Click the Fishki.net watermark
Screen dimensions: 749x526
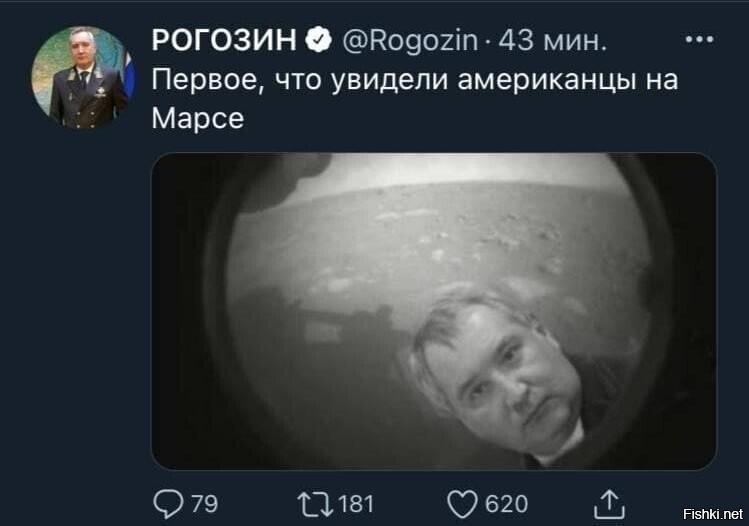click(713, 514)
